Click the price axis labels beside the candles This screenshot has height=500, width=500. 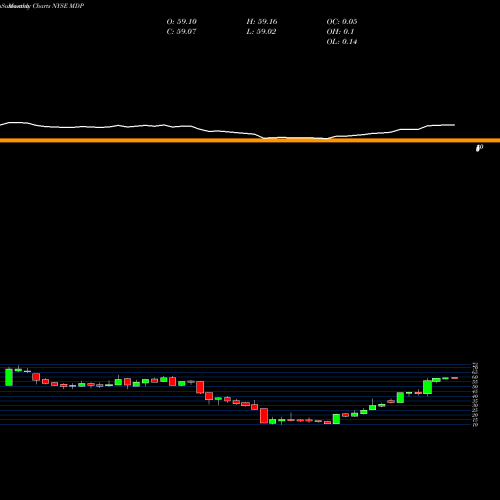tap(476, 394)
